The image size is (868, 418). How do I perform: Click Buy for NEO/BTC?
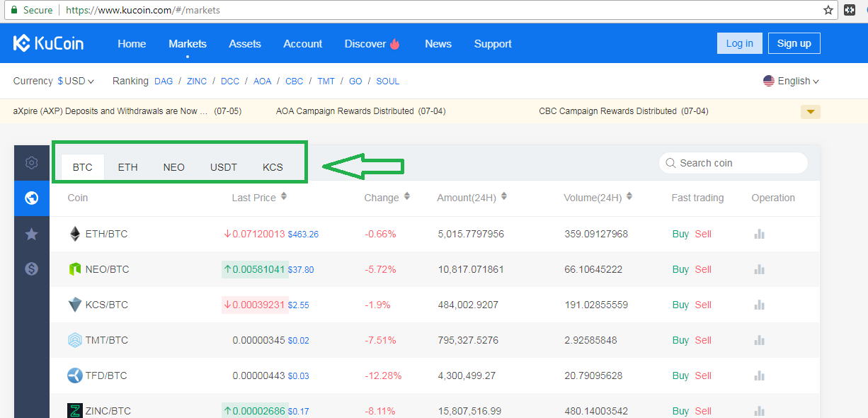680,269
